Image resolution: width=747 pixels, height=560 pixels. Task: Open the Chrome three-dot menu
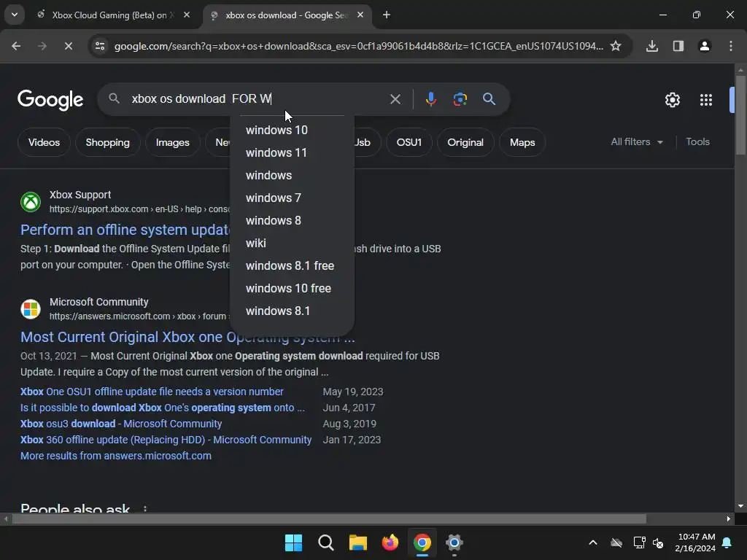(730, 46)
